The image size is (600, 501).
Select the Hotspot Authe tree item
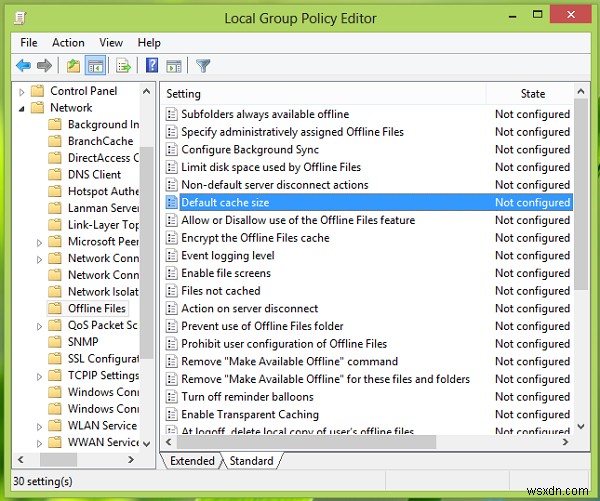click(x=103, y=191)
